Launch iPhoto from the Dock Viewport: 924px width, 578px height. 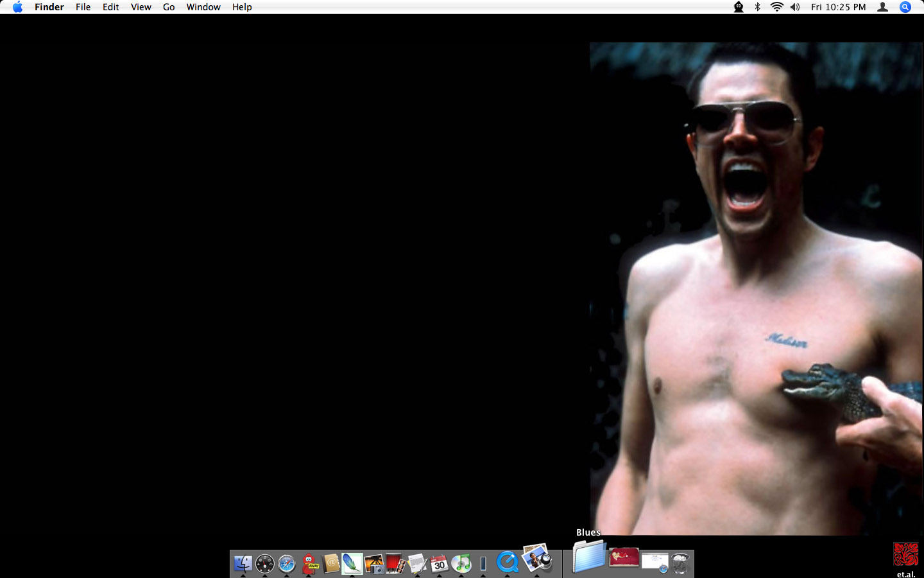click(374, 564)
